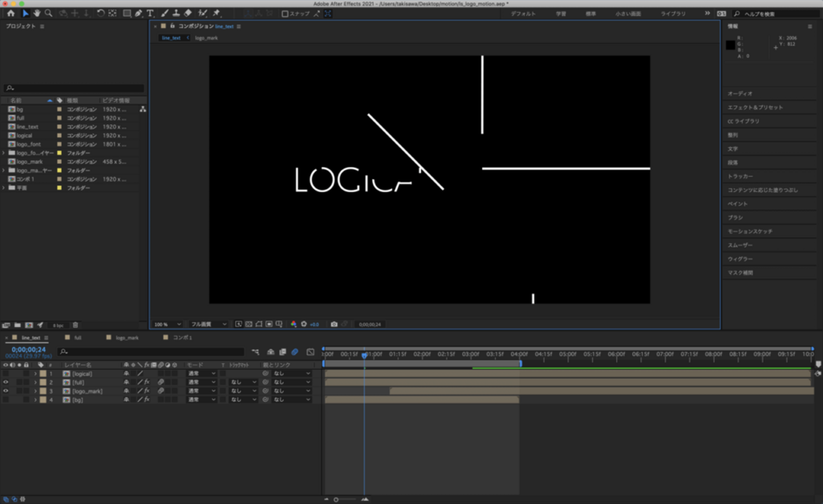Toggle motion blur enable button in timeline
The width and height of the screenshot is (823, 504).
pos(295,352)
